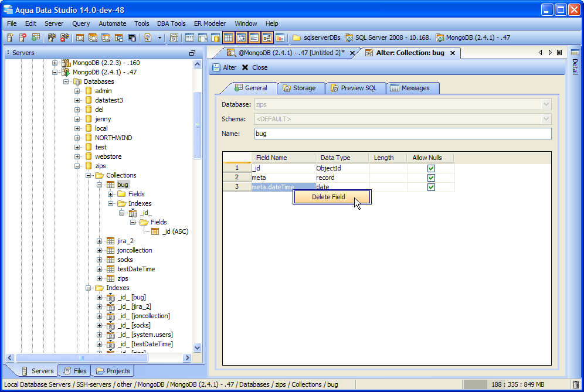Open the Query menu
Image resolution: width=584 pixels, height=392 pixels.
pos(81,23)
